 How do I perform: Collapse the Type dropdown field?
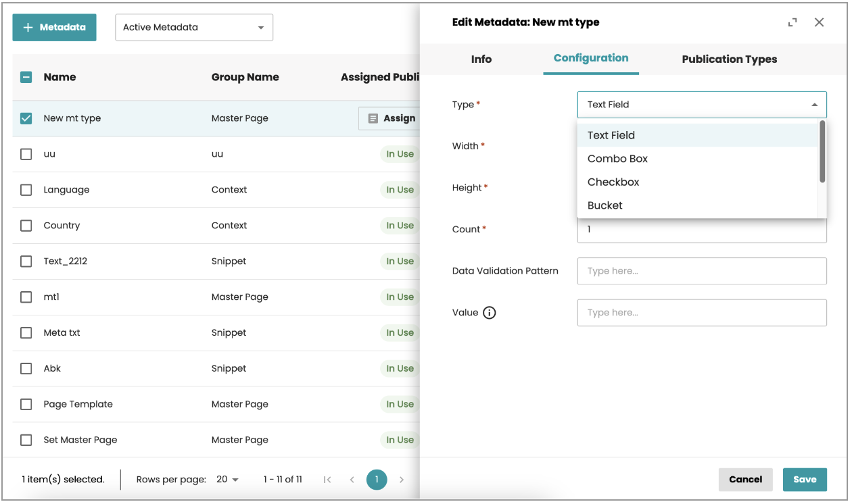[814, 105]
